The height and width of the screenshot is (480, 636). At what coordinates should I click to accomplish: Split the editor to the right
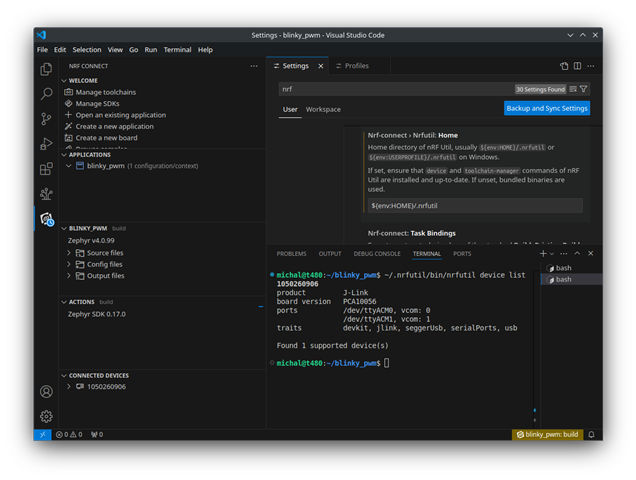tap(577, 66)
